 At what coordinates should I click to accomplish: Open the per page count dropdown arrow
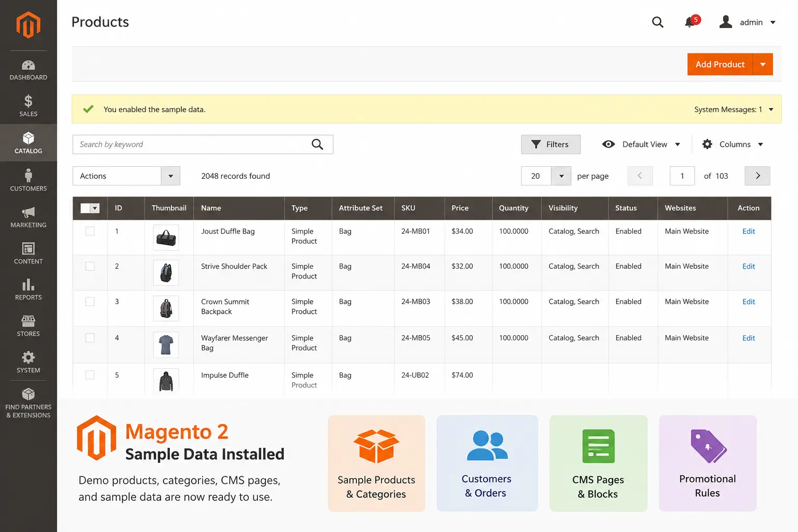click(561, 176)
